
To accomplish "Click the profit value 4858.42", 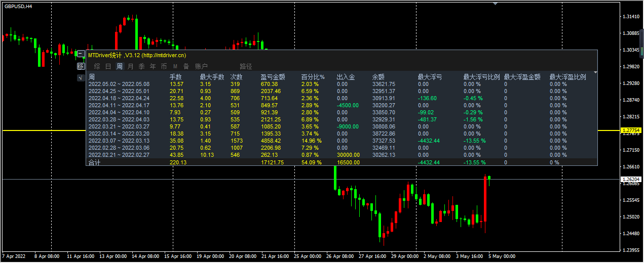I will point(271,141).
